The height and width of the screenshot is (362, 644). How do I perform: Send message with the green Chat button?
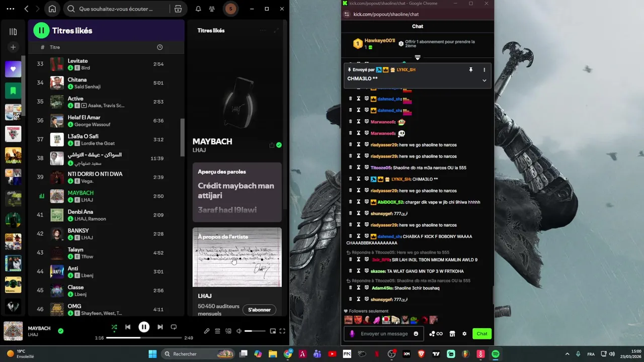coord(482,334)
